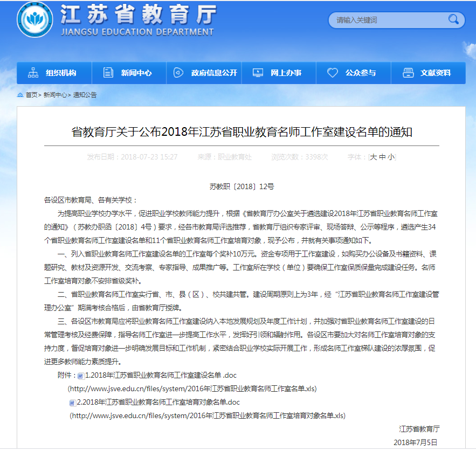This screenshot has width=476, height=451.
Task: Open the 政府信息公开 menu
Action: [x=204, y=73]
